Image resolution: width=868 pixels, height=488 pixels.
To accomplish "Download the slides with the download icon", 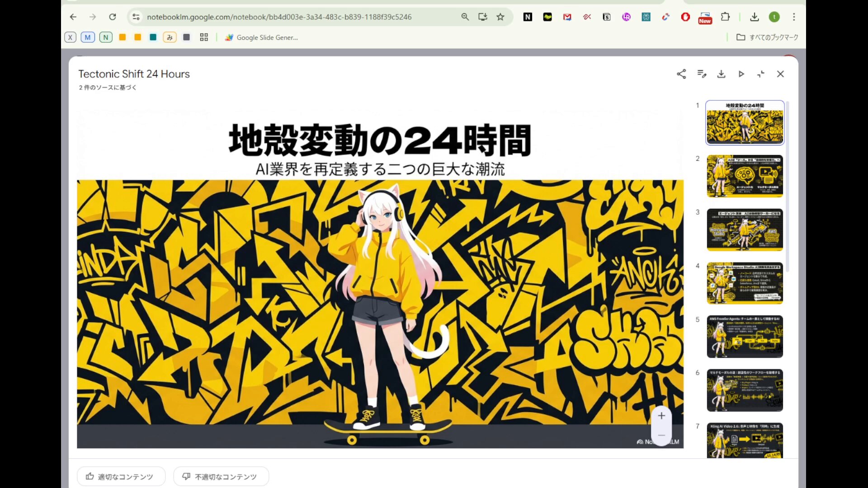I will click(722, 74).
